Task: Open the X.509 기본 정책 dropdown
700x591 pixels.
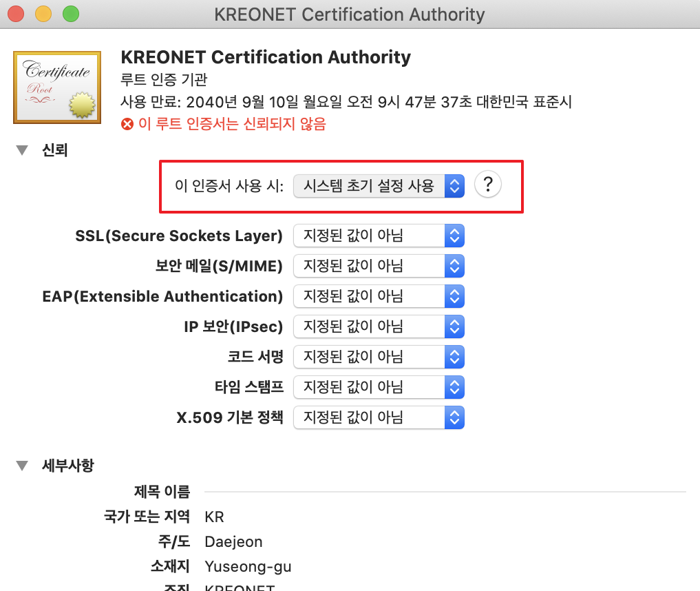Action: pyautogui.click(x=379, y=417)
